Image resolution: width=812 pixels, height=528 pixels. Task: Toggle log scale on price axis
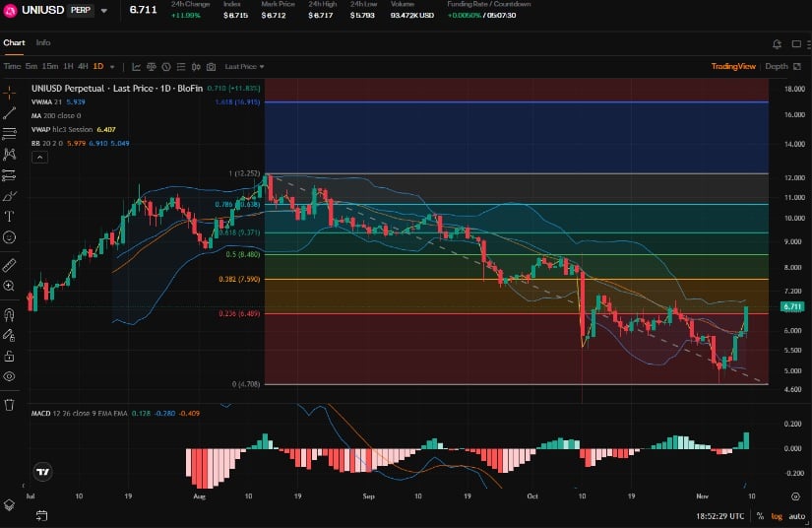click(776, 517)
